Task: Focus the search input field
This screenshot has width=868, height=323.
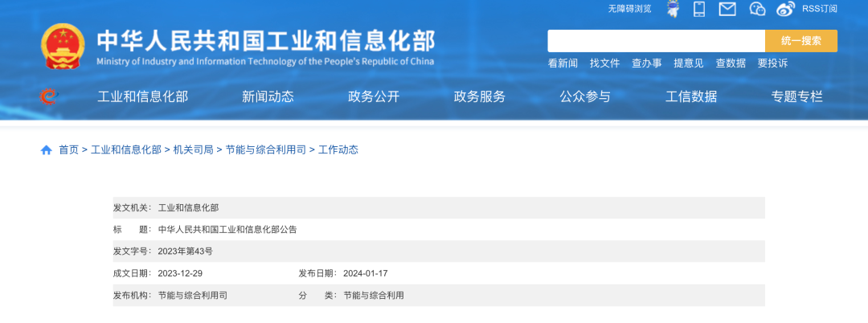Action: (656, 41)
